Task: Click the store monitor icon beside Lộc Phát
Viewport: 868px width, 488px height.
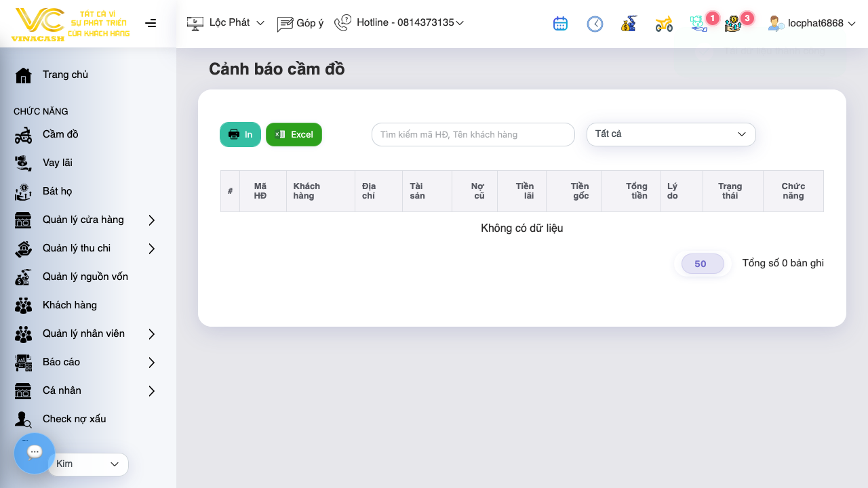Action: click(195, 24)
